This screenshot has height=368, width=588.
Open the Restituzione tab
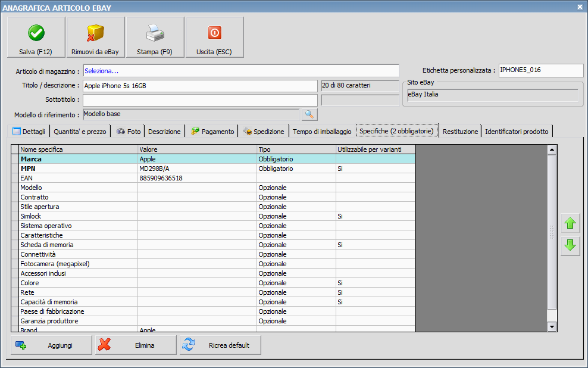coord(460,131)
